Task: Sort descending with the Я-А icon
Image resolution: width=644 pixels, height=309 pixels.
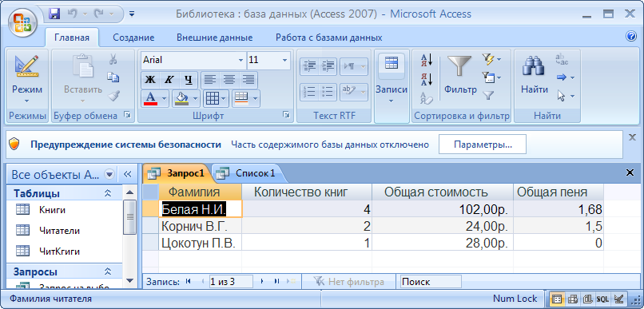Action: [427, 79]
